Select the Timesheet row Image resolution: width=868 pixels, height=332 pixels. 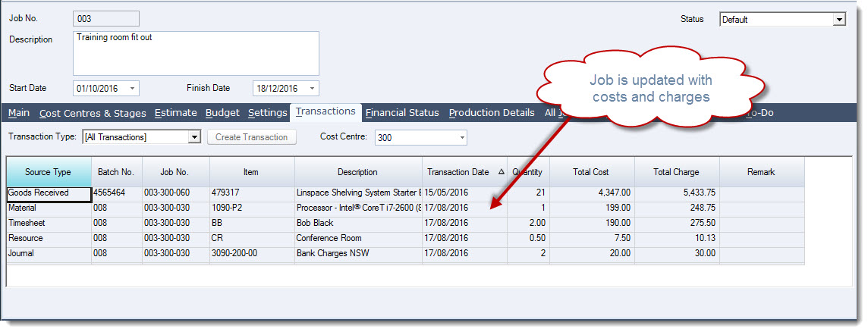pyautogui.click(x=405, y=224)
